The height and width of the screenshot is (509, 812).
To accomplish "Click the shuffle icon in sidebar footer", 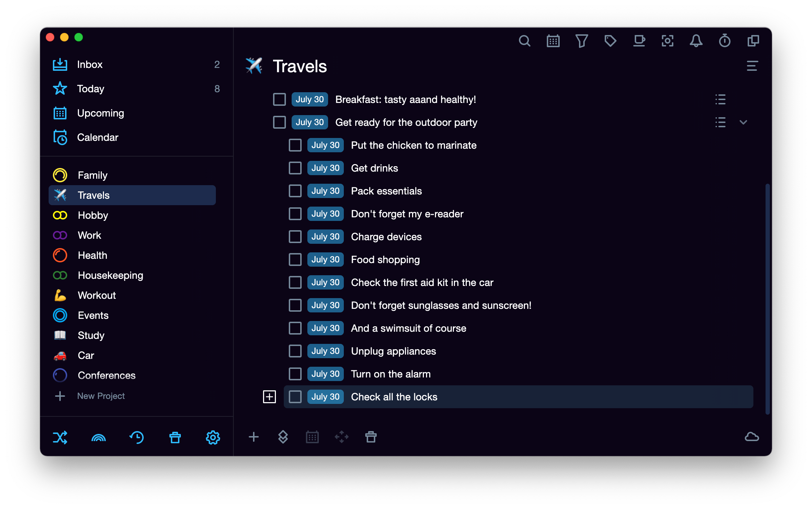I will tap(60, 438).
